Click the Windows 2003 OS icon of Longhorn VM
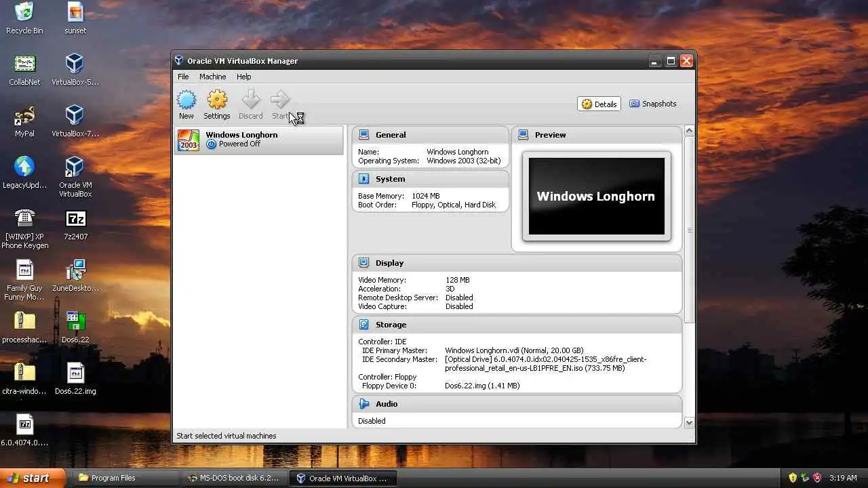868x488 pixels. [189, 140]
